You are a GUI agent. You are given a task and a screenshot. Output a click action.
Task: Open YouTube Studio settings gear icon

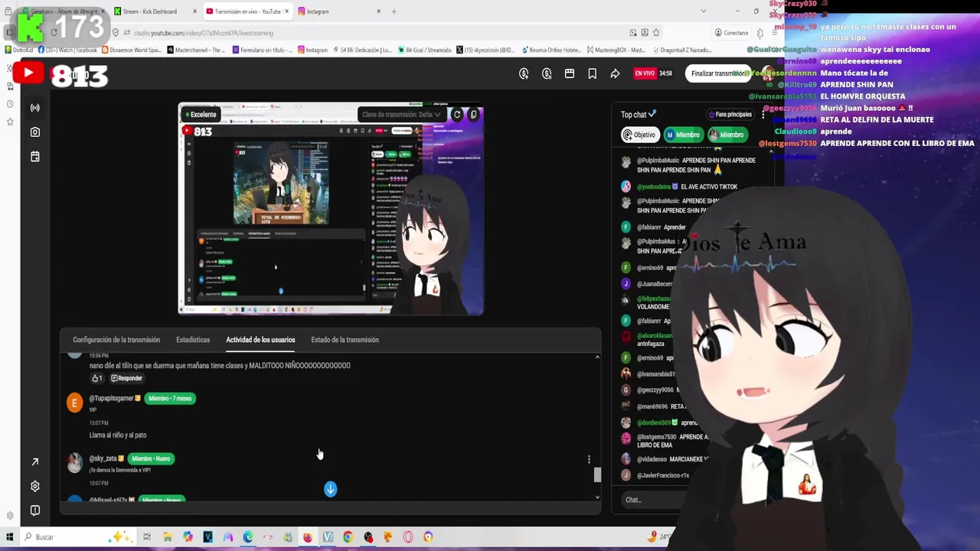coord(34,486)
